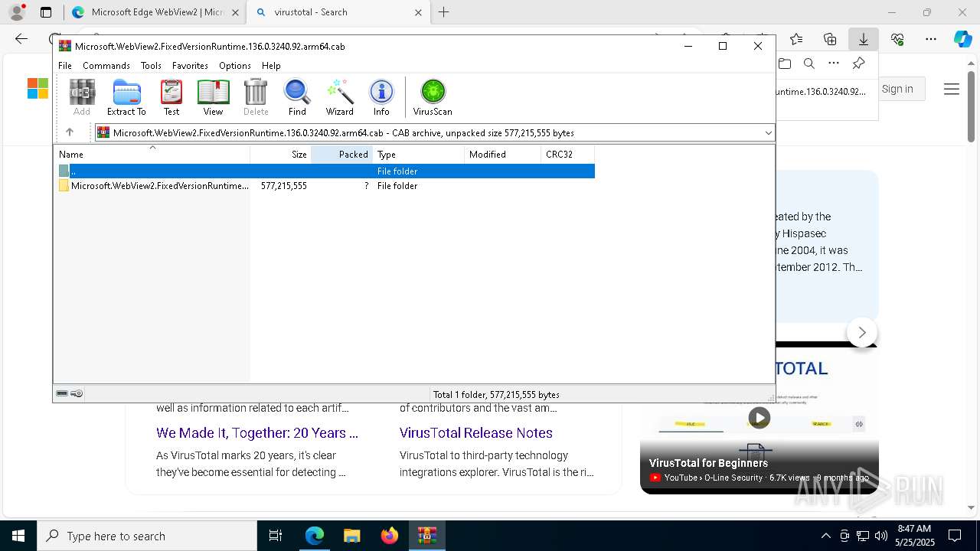This screenshot has width=980, height=551.
Task: Click the Extract To toolbar icon
Action: click(126, 97)
